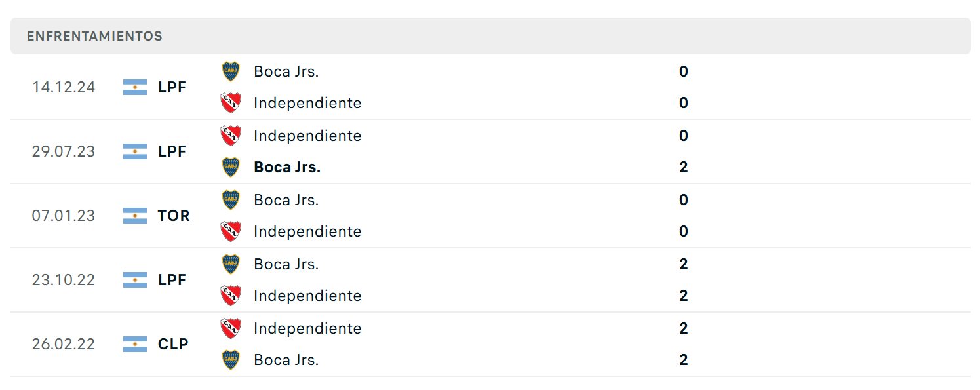Open Boca Jrs. team in 23.10.22 match

286,264
